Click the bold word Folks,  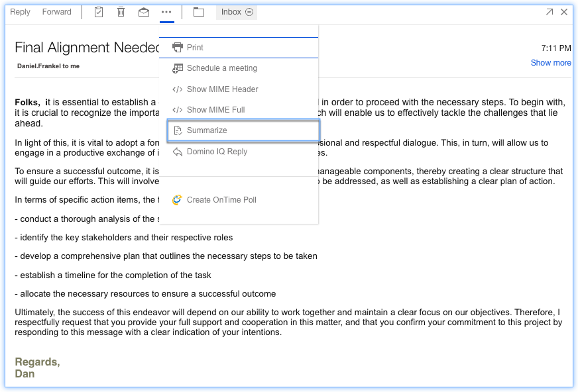pyautogui.click(x=27, y=102)
